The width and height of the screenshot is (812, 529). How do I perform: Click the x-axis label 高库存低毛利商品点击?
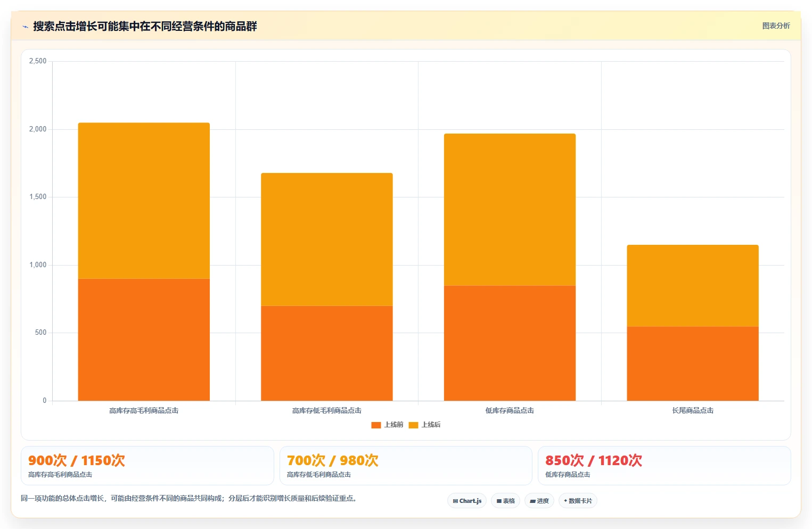tap(327, 410)
